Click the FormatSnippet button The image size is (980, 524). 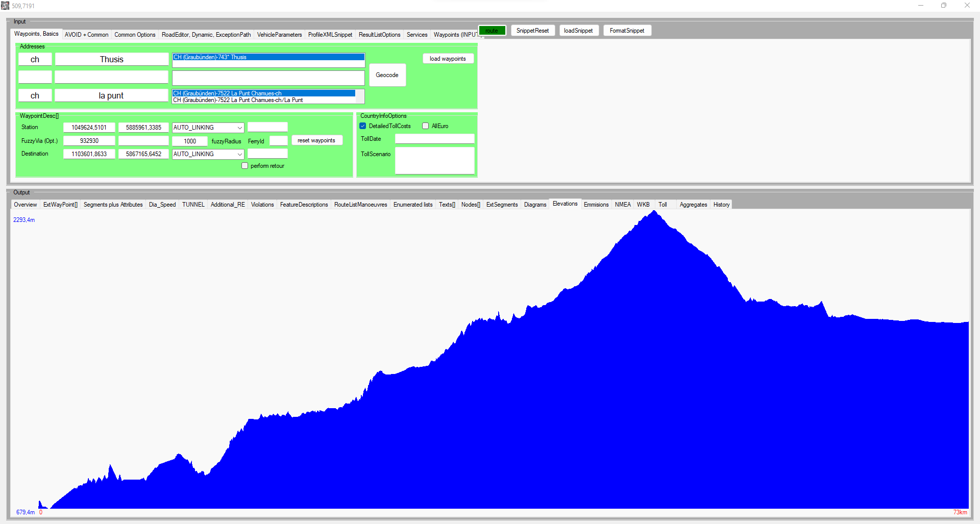pyautogui.click(x=627, y=31)
